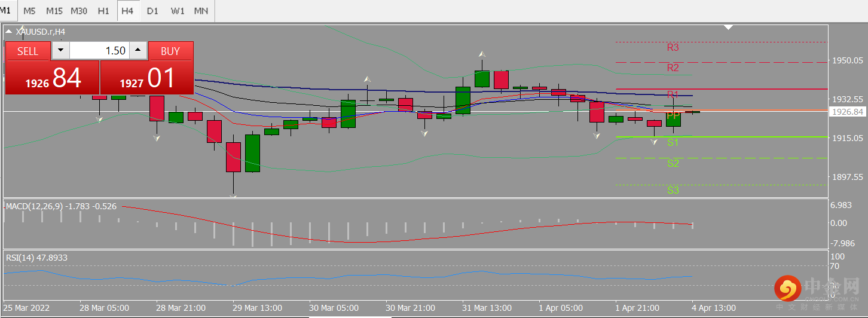Switch to the M5 timeframe tab

[x=29, y=11]
